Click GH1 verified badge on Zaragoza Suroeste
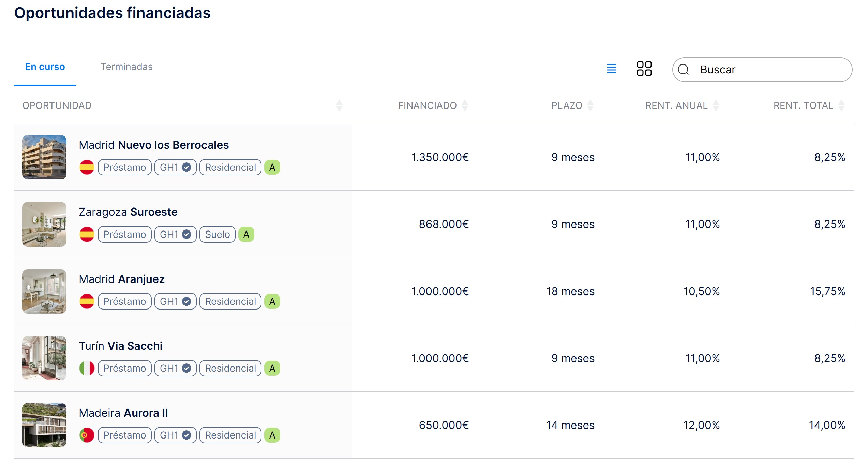Screen dimensions: 868x460 click(x=176, y=234)
